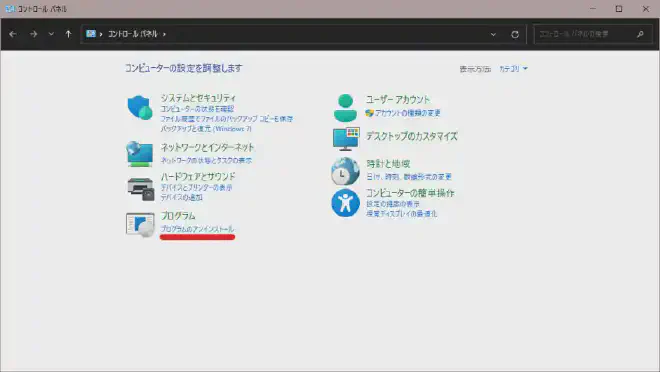Expand chevron before コントロール パネル breadcrumb
This screenshot has width=660, height=372.
pyautogui.click(x=101, y=34)
